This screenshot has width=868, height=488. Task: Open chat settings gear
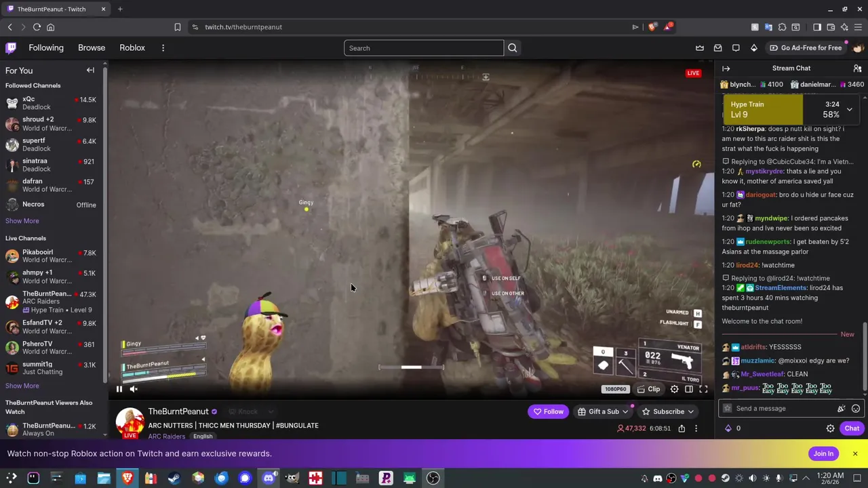pyautogui.click(x=830, y=428)
